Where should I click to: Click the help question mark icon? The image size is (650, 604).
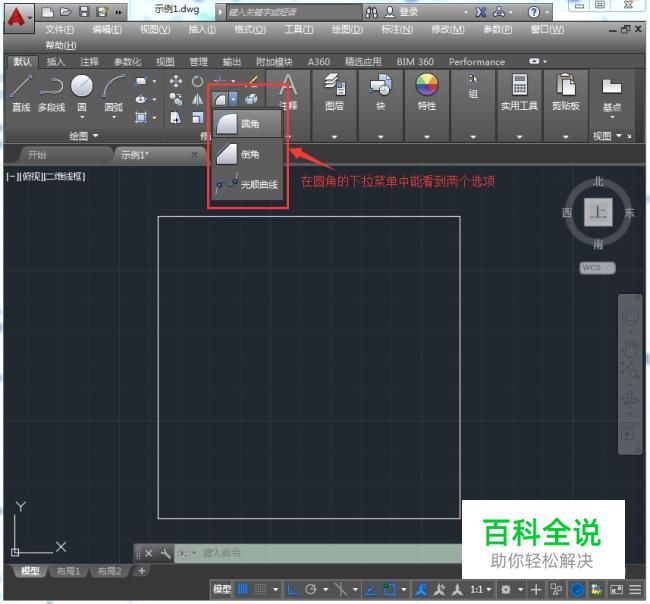pos(534,12)
